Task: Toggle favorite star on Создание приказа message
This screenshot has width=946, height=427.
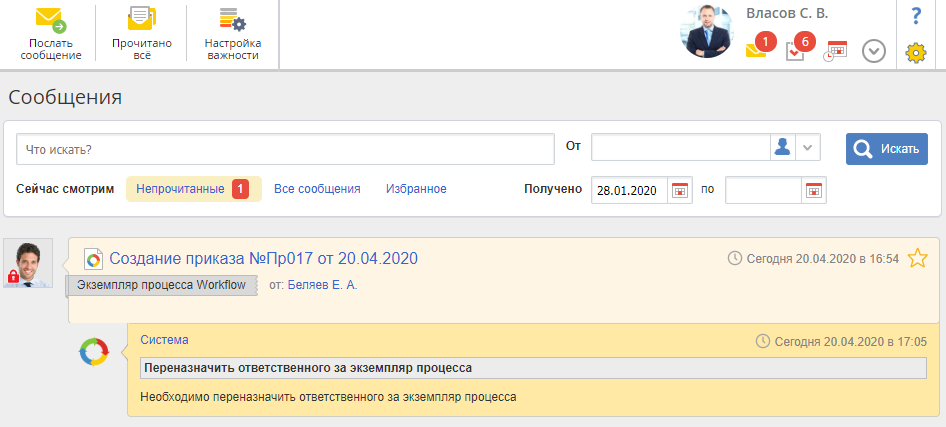Action: pyautogui.click(x=917, y=258)
